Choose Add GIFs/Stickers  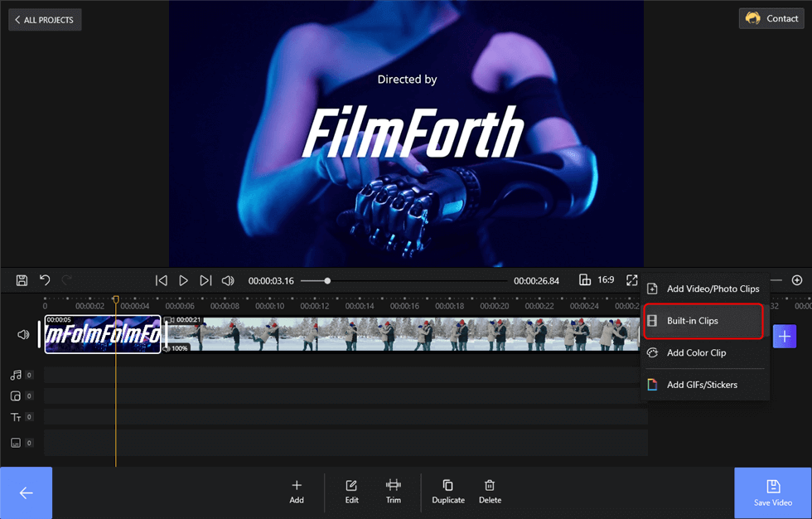(x=705, y=385)
